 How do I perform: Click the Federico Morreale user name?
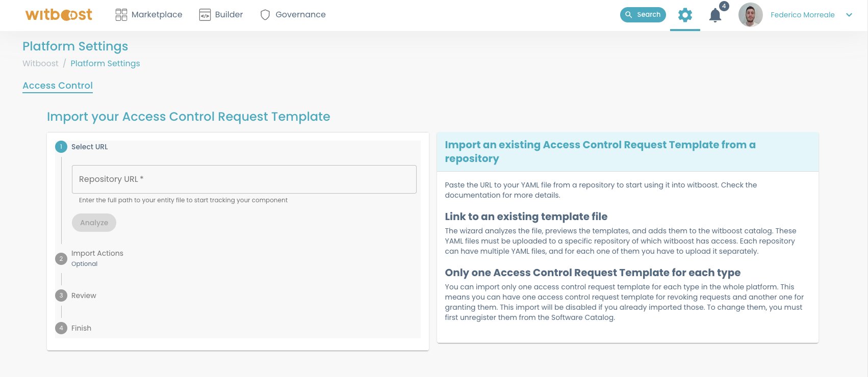803,15
